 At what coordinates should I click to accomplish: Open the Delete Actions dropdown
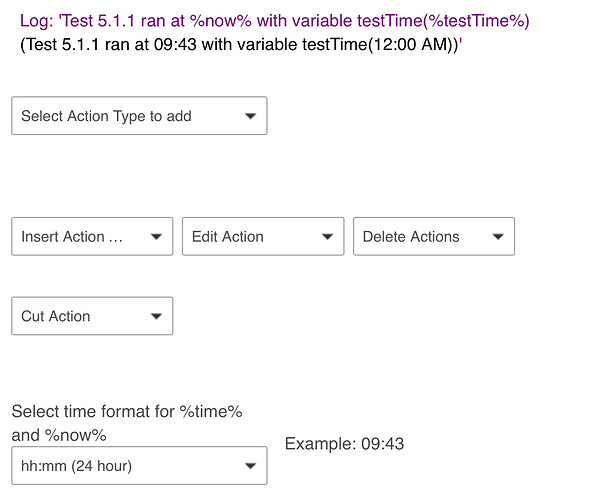pos(434,237)
